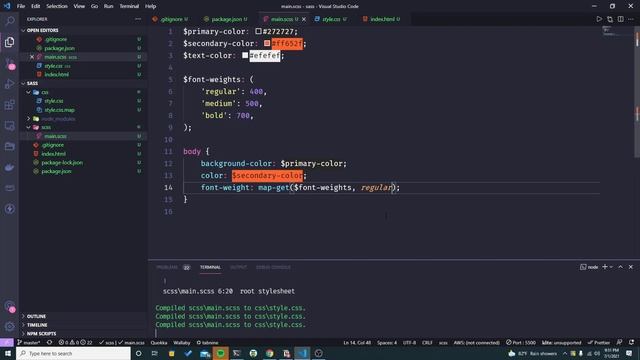
Task: Open the Run and Debug view
Action: coord(9,84)
